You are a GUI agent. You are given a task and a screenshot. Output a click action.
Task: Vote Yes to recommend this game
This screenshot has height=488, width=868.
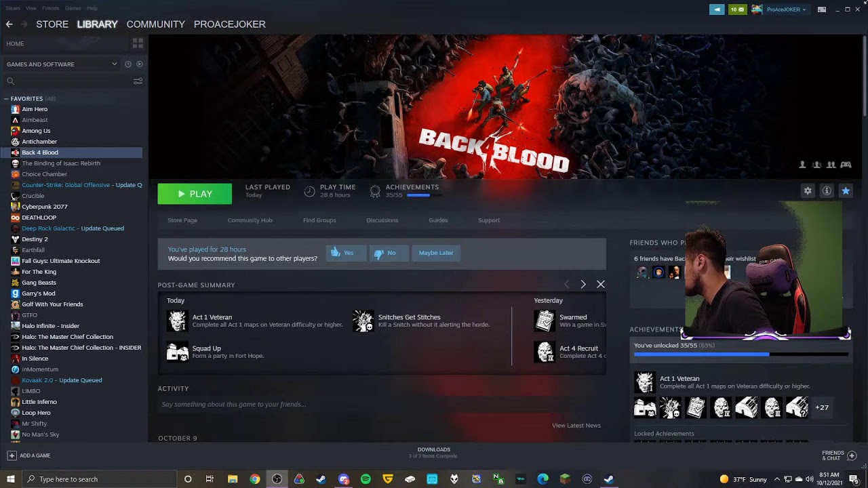346,253
